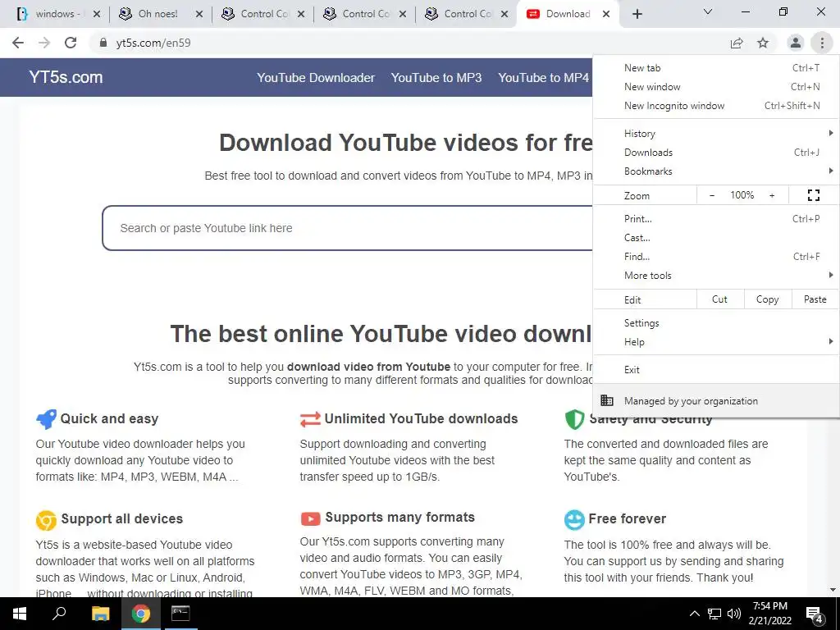Screen dimensions: 840x630
Task: Open Windows taskbar search
Action: coord(59,614)
